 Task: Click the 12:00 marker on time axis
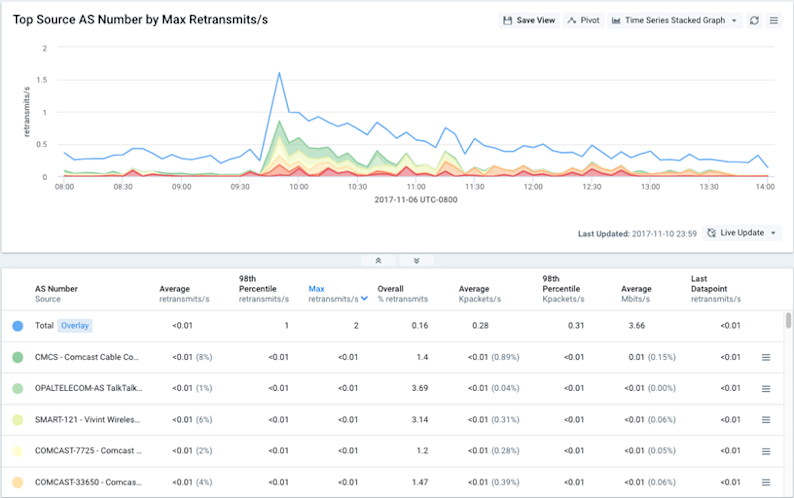[533, 187]
